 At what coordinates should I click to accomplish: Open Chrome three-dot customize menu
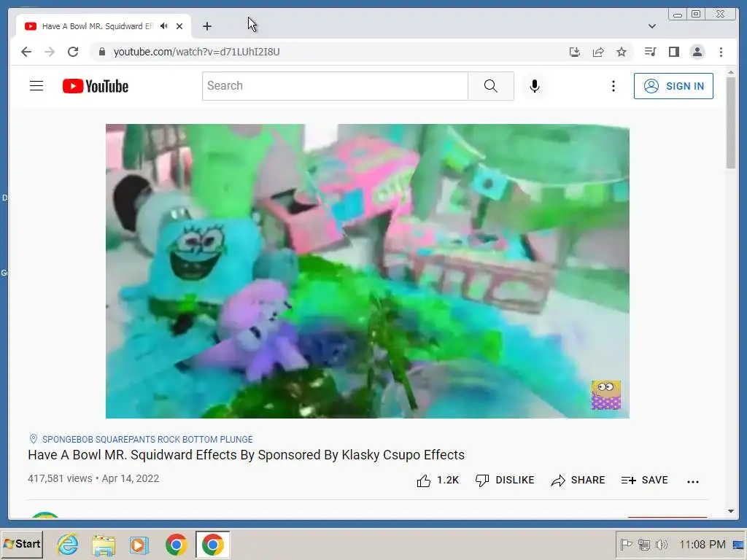[x=721, y=52]
